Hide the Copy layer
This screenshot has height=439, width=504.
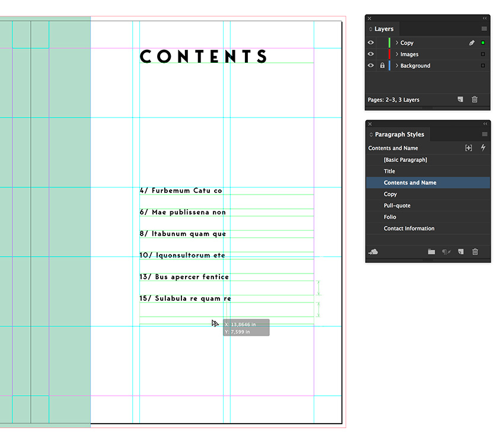pyautogui.click(x=371, y=42)
